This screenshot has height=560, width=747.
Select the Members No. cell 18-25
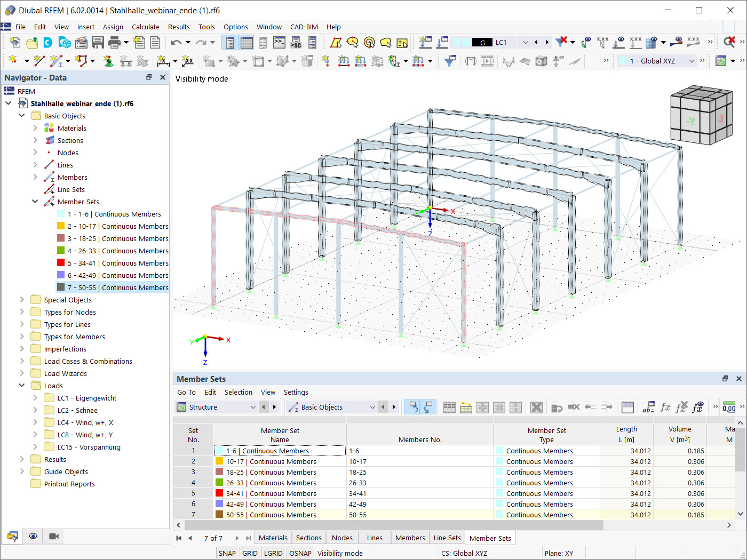pyautogui.click(x=420, y=472)
